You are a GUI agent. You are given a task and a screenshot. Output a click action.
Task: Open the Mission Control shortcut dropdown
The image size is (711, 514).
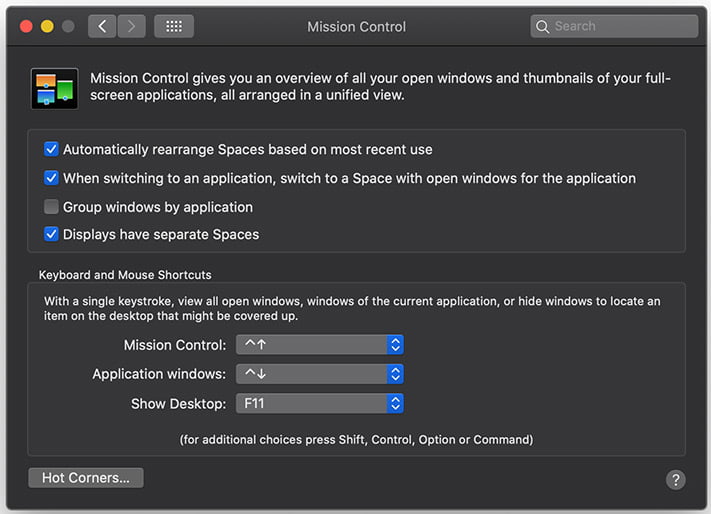pos(320,345)
